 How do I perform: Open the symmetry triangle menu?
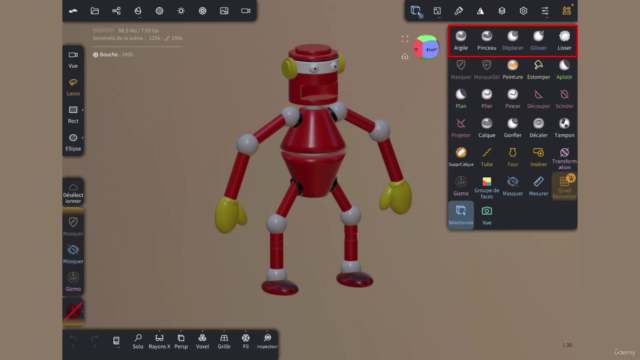pos(480,11)
